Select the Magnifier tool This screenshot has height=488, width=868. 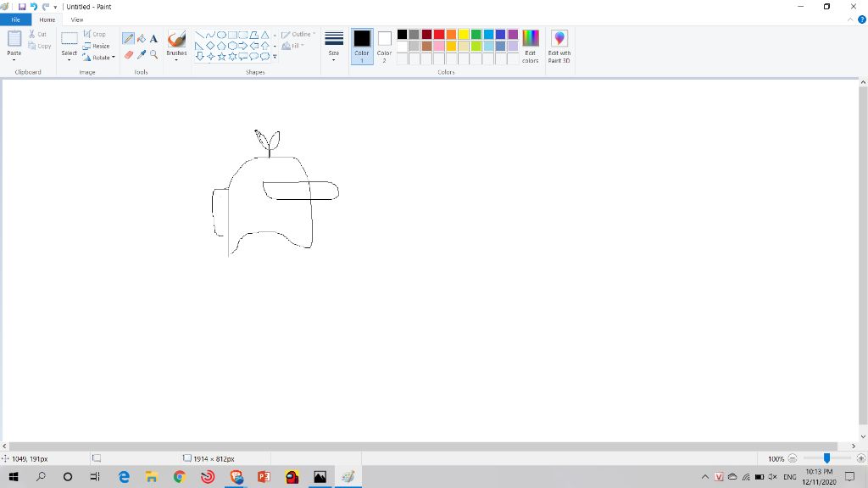[x=154, y=55]
